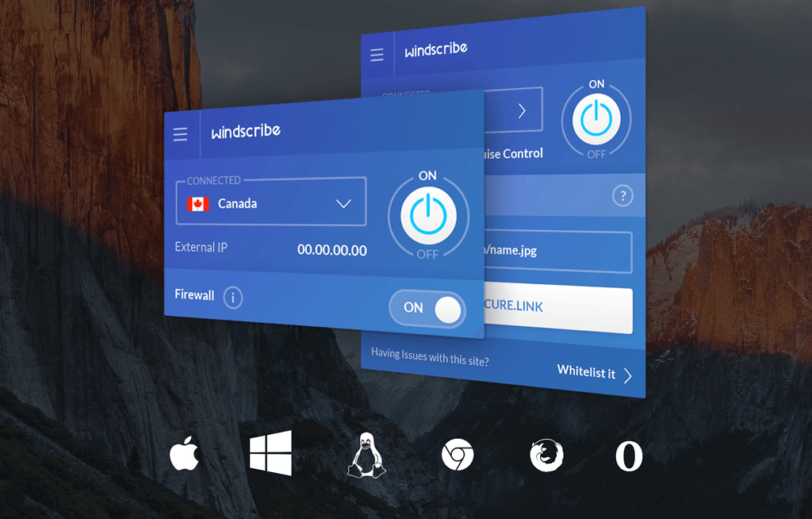Click the SECURE.LINK button

coord(558,308)
